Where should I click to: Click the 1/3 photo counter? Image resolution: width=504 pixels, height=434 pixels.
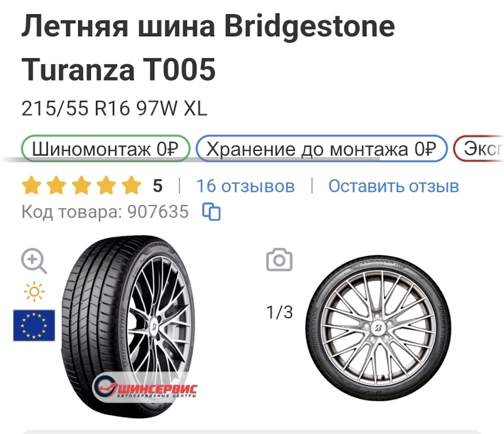tap(279, 312)
